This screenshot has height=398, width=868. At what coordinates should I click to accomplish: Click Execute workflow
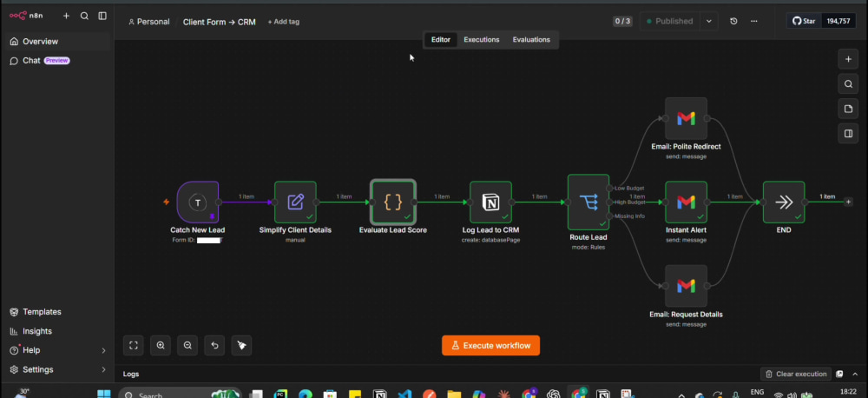pyautogui.click(x=490, y=345)
